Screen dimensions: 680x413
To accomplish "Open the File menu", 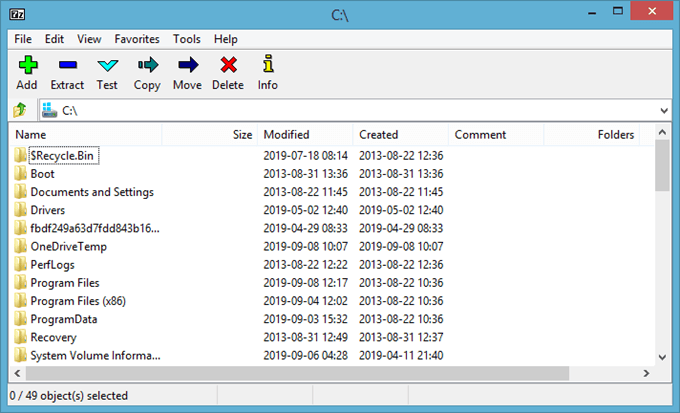I will 23,39.
